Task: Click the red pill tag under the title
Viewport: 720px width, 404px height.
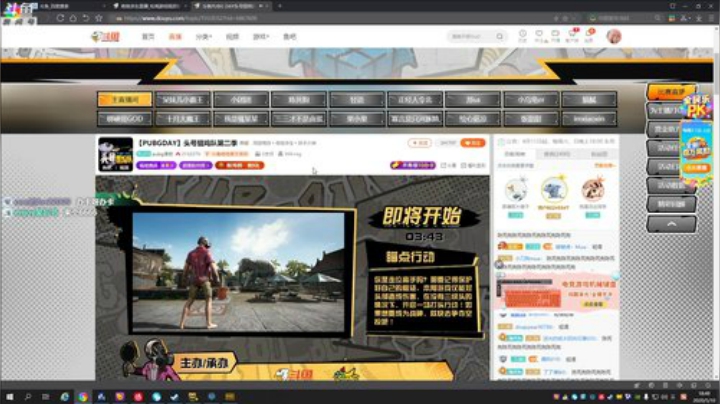Action: (240, 165)
